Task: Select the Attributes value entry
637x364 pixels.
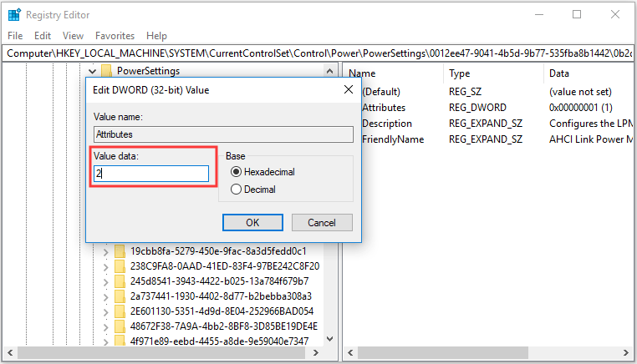Action: (384, 108)
